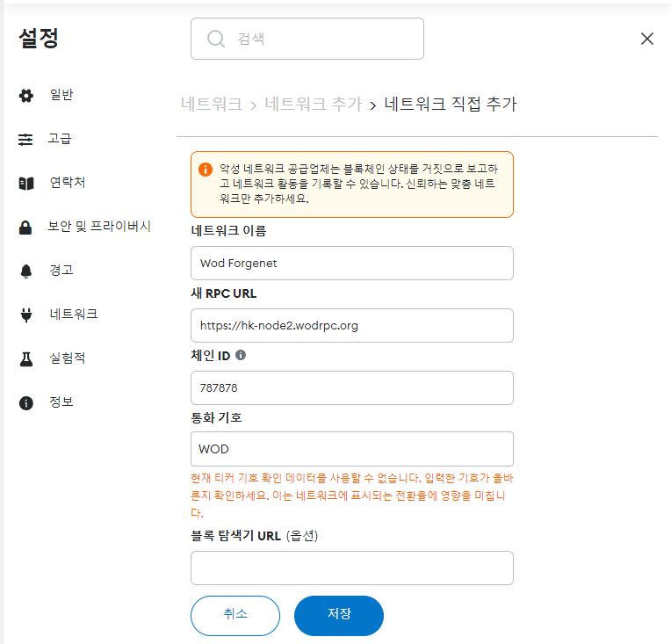Viewport: 671px width, 644px height.
Task: Click the 체인 ID field showing 787878
Action: [352, 388]
